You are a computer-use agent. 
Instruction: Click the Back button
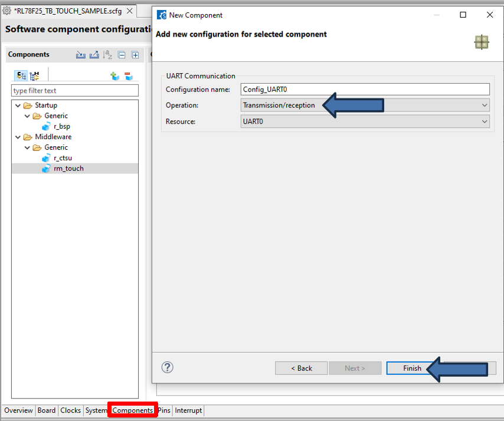(301, 368)
